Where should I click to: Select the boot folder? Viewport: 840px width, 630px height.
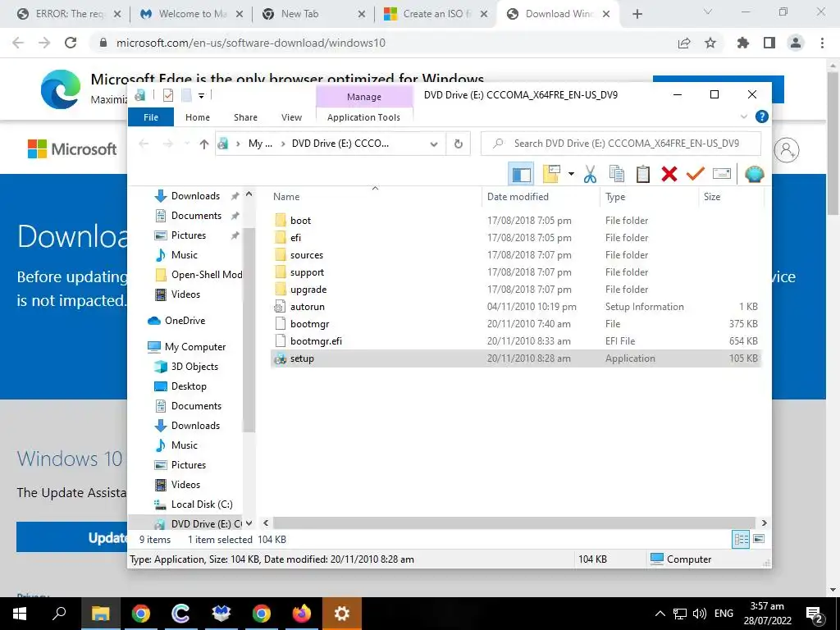[x=300, y=220]
